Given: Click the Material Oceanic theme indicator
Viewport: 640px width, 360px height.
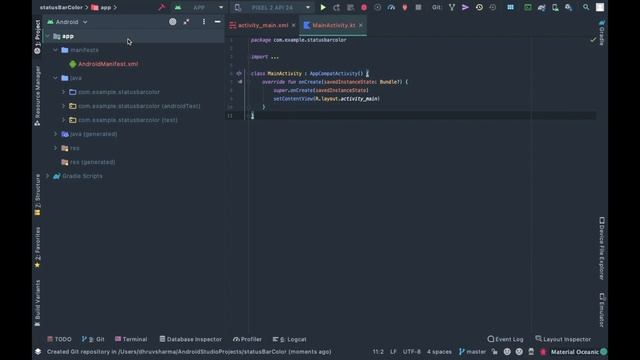Looking at the screenshot, I should coord(579,351).
